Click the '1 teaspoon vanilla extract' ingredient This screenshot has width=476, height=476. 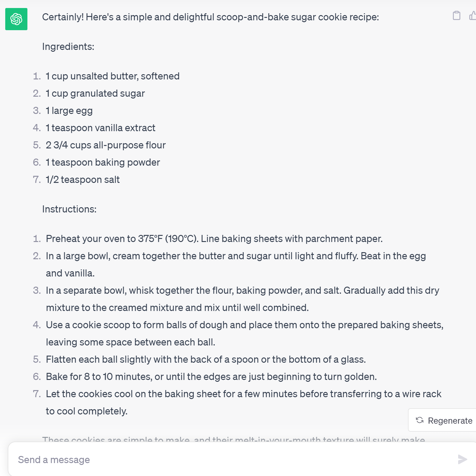click(x=100, y=128)
